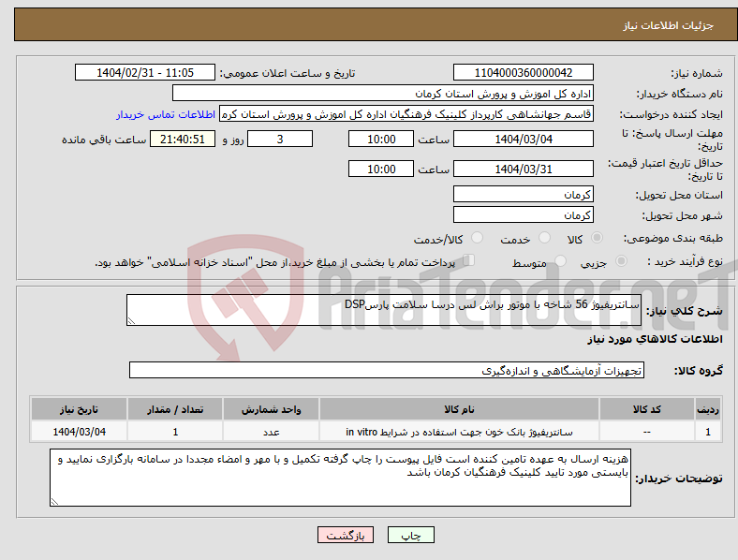This screenshot has height=560, width=738.
Task: Toggle the اسناد خزانه اسلامی payment checkbox
Action: click(x=469, y=260)
